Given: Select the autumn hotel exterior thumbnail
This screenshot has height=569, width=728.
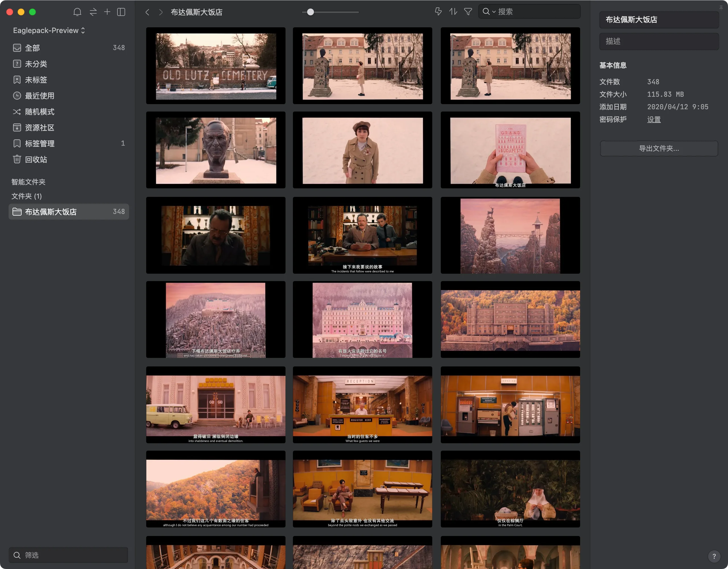Looking at the screenshot, I should click(x=510, y=319).
